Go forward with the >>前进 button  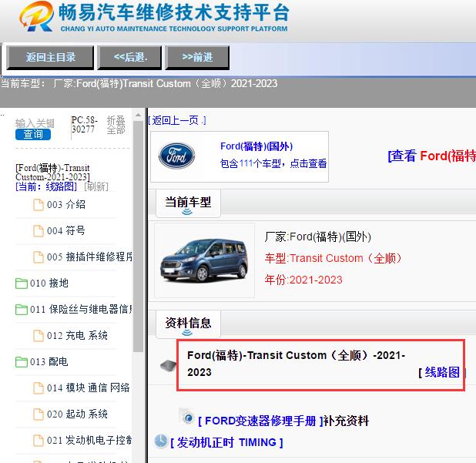coord(197,58)
